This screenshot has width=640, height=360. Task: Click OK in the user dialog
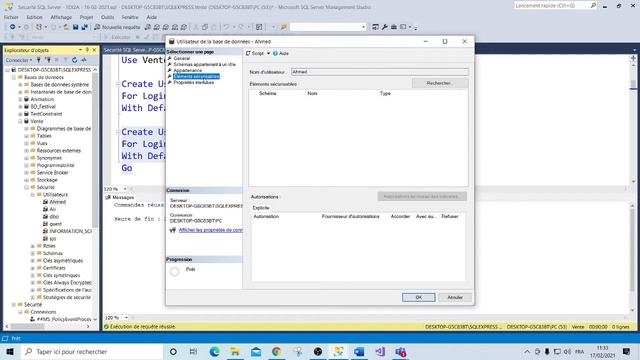[418, 297]
